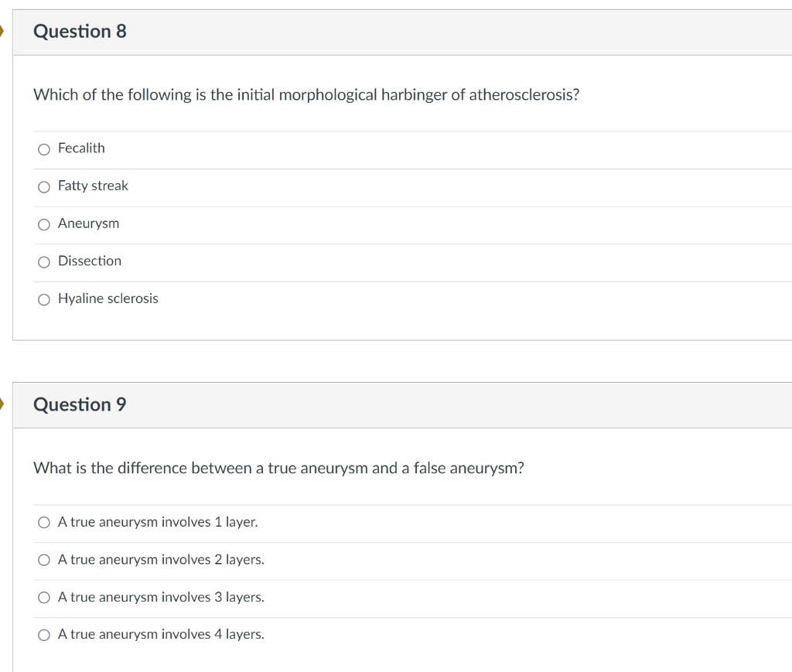Choose radio button for 1 layer answer
Viewport: 792px width, 672px height.
43,523
